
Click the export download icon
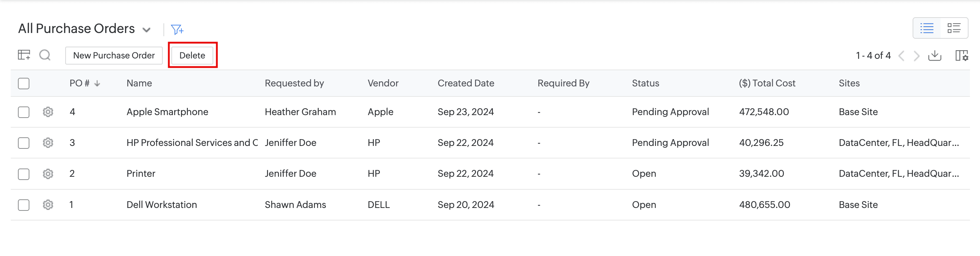click(934, 56)
